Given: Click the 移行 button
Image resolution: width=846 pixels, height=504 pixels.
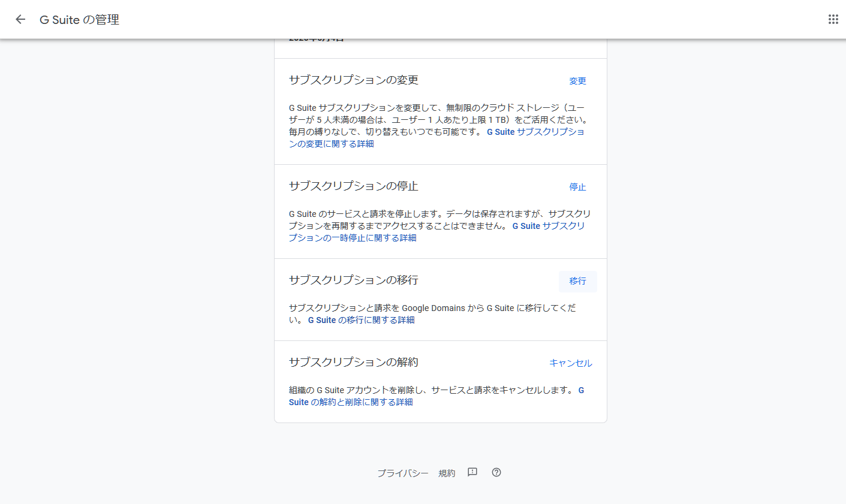Looking at the screenshot, I should click(578, 281).
